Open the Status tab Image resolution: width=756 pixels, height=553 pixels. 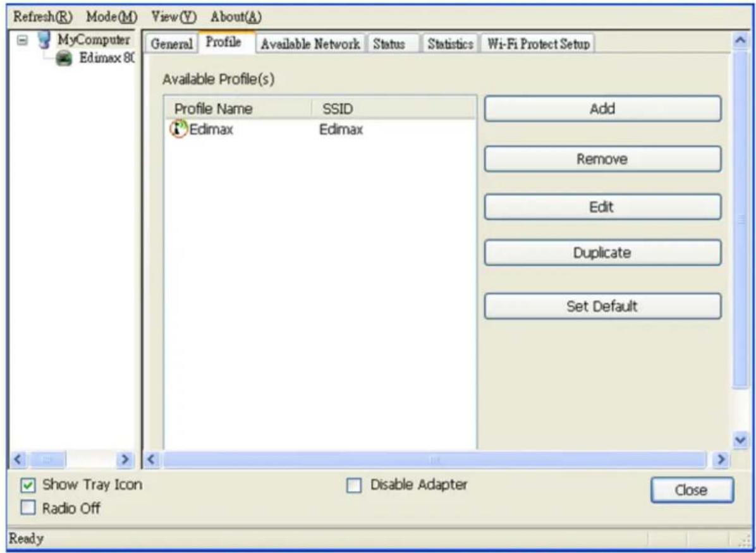click(393, 44)
